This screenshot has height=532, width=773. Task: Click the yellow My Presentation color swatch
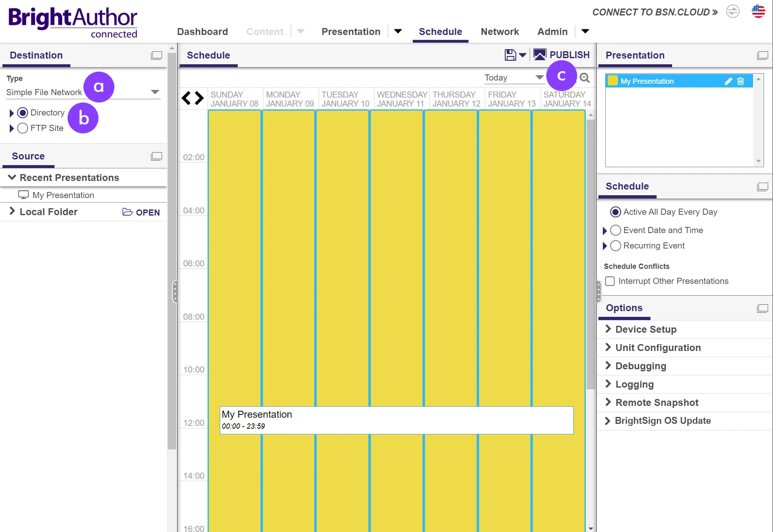click(x=613, y=81)
